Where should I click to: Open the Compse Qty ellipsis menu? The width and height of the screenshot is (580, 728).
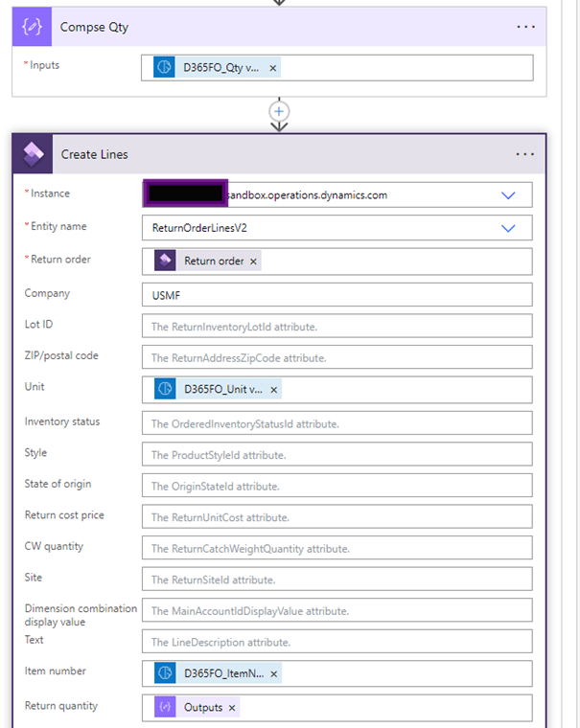525,27
